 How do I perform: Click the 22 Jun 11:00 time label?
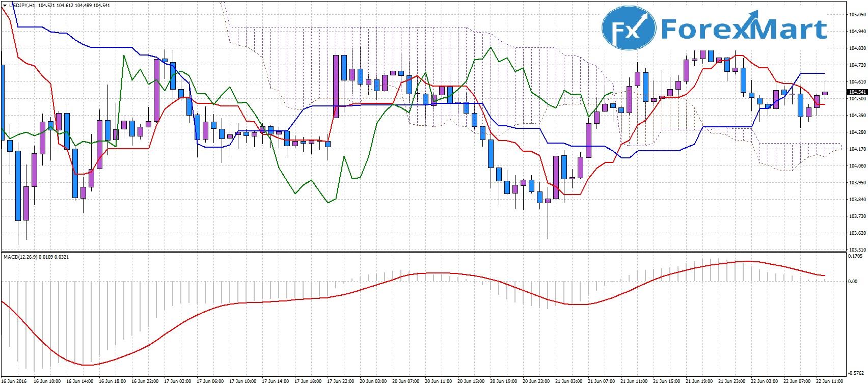(830, 381)
